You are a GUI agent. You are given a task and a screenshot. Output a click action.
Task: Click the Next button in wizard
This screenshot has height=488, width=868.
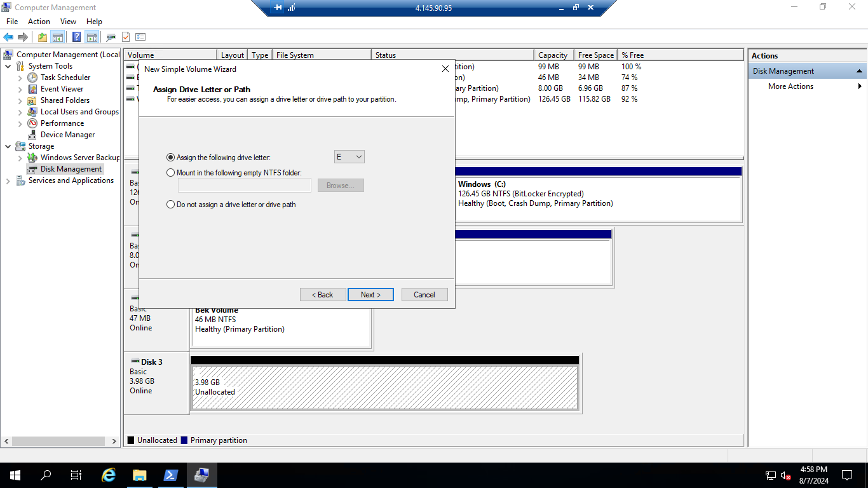(370, 295)
